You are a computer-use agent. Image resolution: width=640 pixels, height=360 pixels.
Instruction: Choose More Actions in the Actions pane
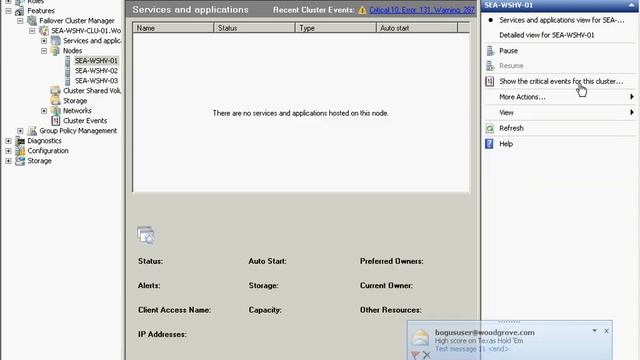pos(522,97)
